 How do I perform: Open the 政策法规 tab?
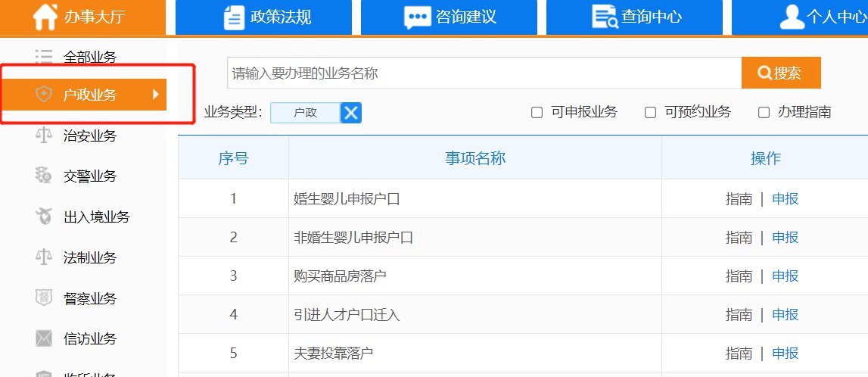pos(263,17)
